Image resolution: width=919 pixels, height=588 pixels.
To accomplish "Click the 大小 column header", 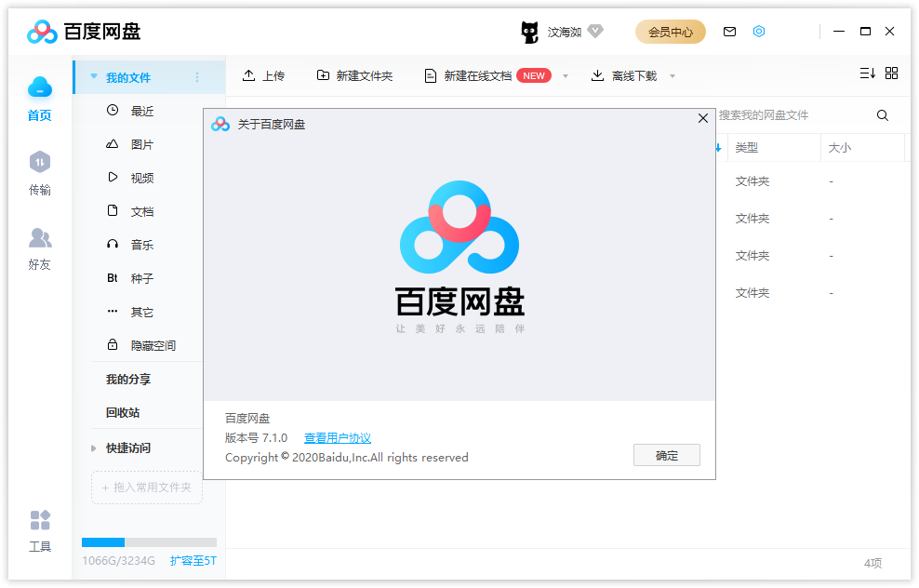I will (x=839, y=148).
